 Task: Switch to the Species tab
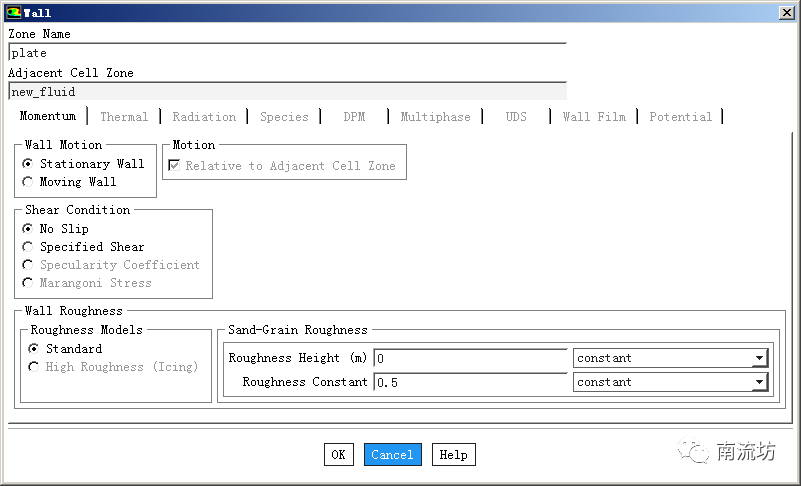284,117
